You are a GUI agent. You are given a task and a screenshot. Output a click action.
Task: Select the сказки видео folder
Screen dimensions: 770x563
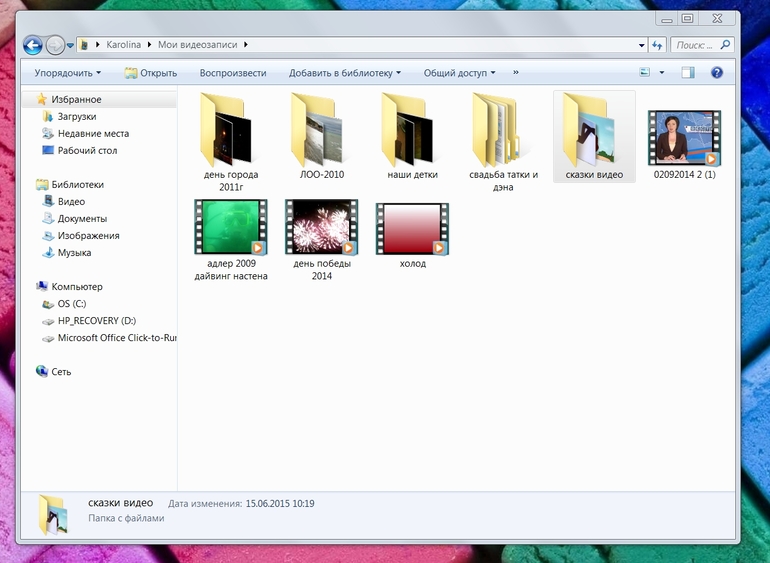[x=594, y=136]
